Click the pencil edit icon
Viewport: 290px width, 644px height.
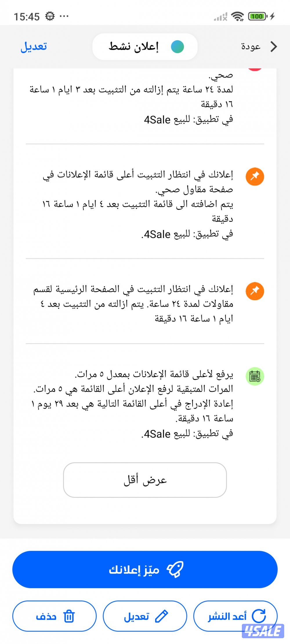[162, 616]
